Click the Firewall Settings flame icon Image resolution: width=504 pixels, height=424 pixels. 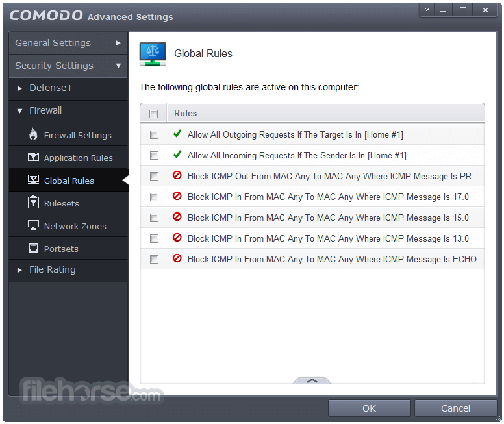pos(33,134)
